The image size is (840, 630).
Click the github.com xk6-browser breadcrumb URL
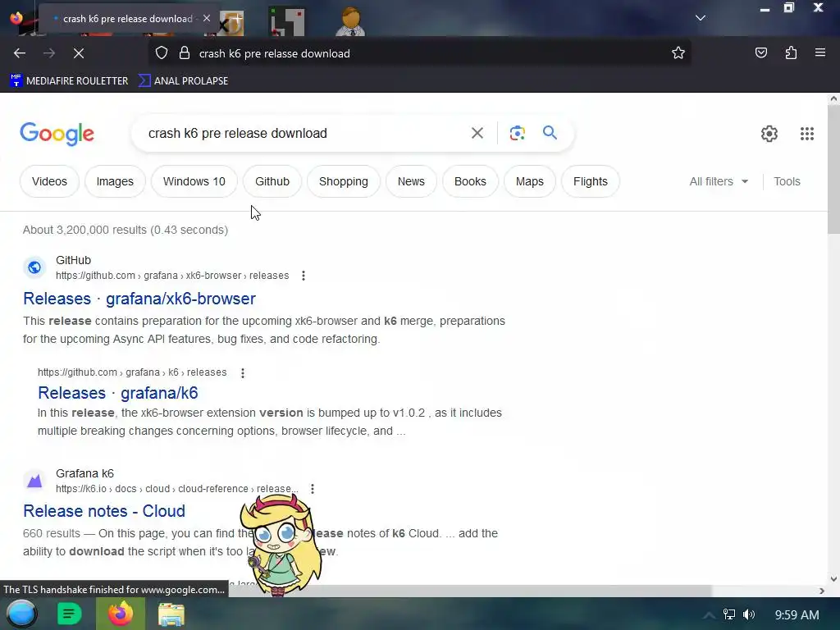tap(172, 276)
